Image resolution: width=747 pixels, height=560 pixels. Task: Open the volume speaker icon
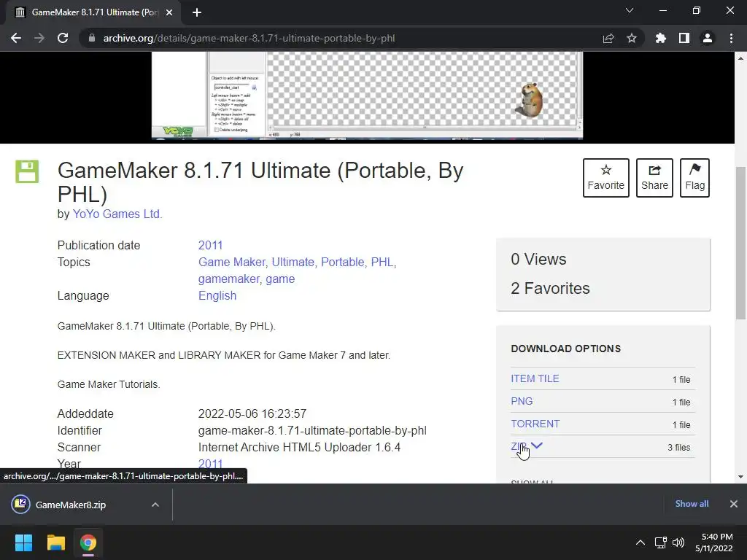678,542
